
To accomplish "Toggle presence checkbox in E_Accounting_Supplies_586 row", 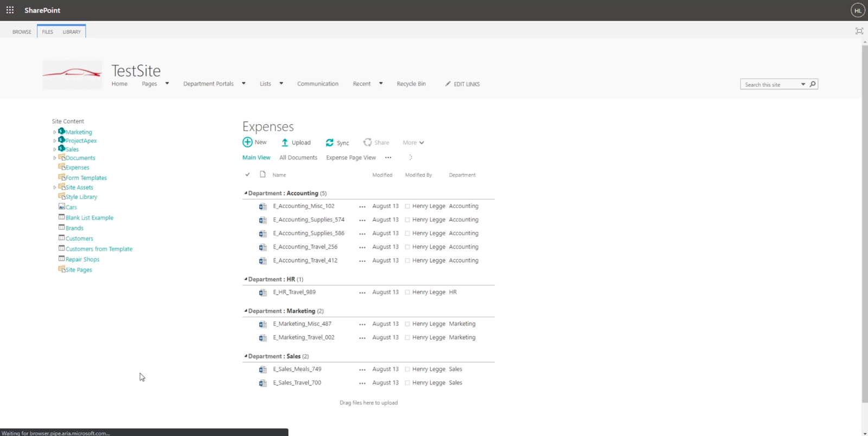I will click(407, 233).
